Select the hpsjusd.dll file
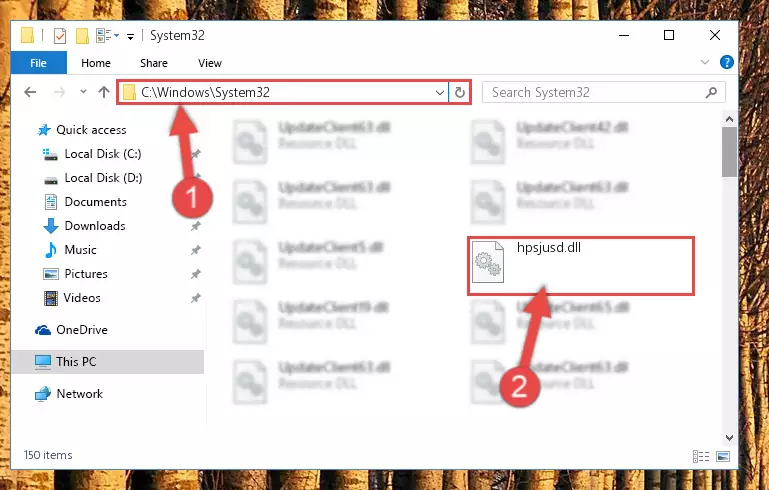This screenshot has width=769, height=490. coord(581,266)
